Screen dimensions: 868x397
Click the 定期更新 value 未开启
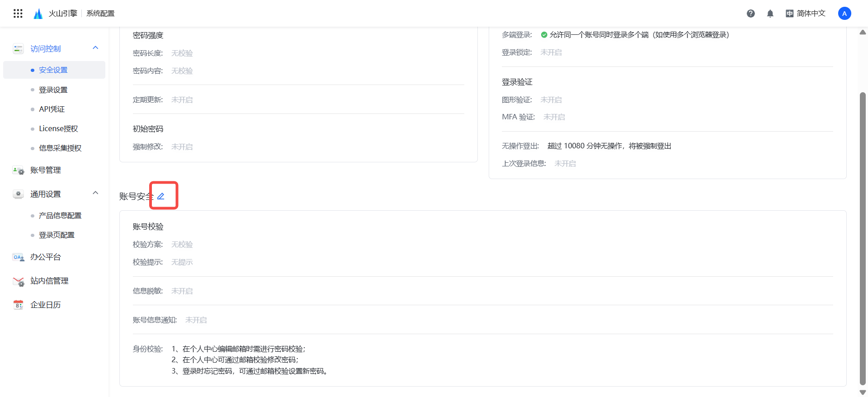tap(182, 100)
